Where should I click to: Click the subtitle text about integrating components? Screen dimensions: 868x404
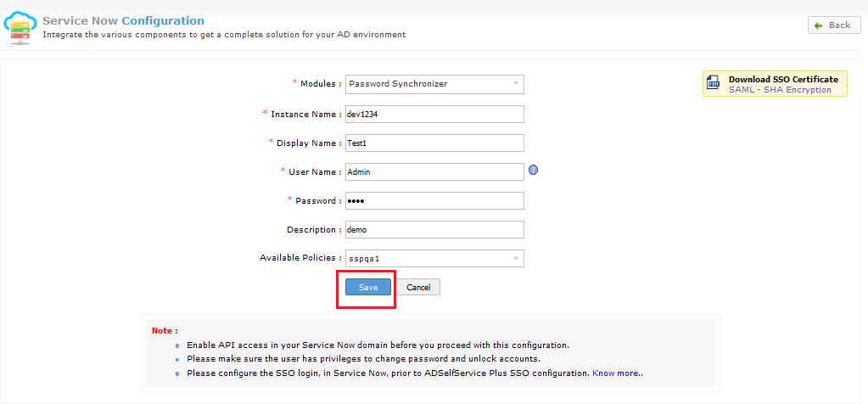coord(224,35)
